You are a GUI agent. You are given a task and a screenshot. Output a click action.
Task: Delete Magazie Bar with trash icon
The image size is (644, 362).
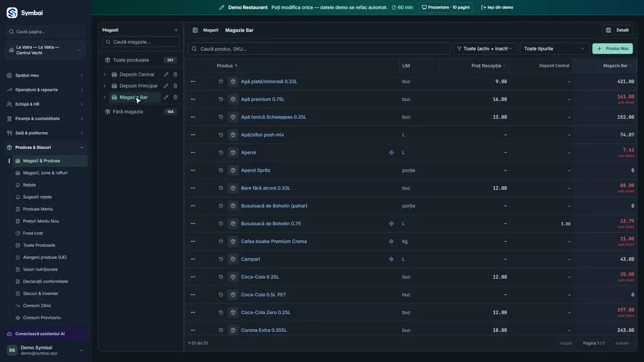click(176, 98)
